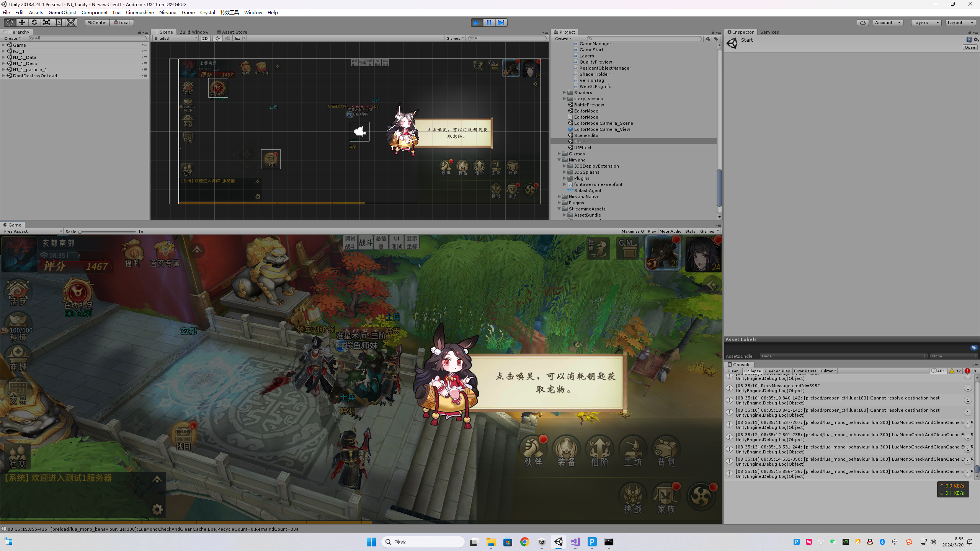This screenshot has width=980, height=551.
Task: Open the Layers dropdown
Action: pyautogui.click(x=926, y=23)
